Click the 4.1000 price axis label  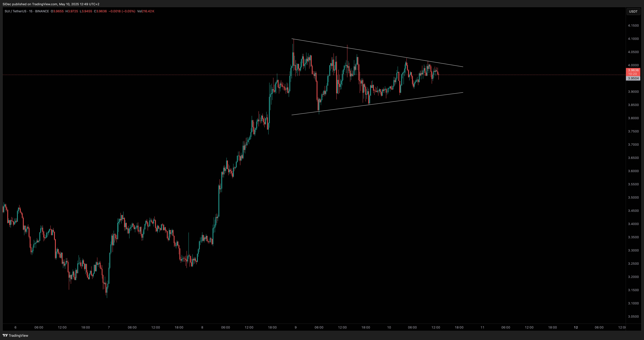(633, 39)
